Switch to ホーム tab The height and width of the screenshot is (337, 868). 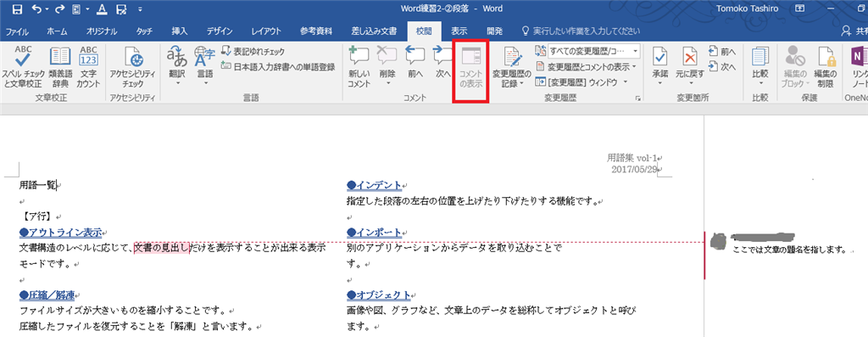58,31
